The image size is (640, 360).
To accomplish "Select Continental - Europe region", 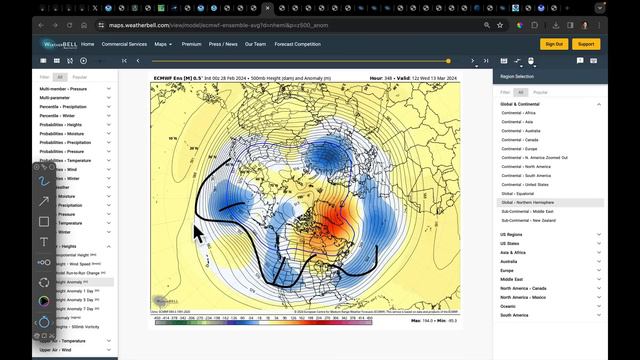I will click(x=519, y=149).
